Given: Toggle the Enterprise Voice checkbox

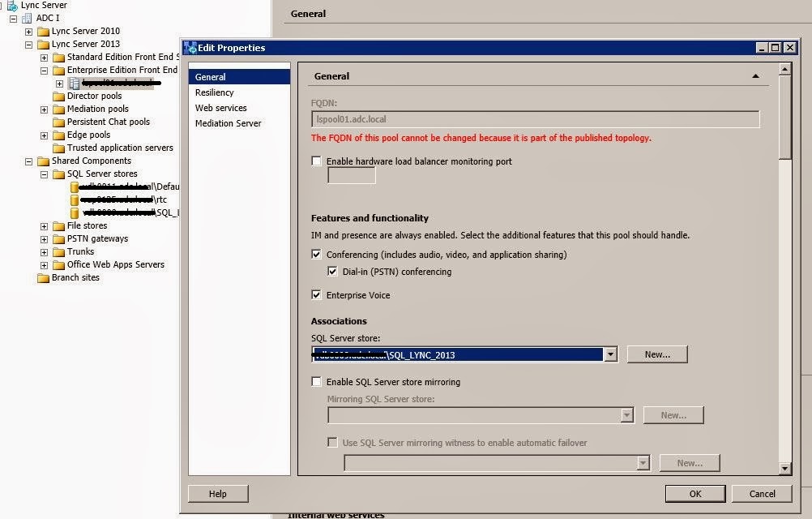Looking at the screenshot, I should point(316,294).
